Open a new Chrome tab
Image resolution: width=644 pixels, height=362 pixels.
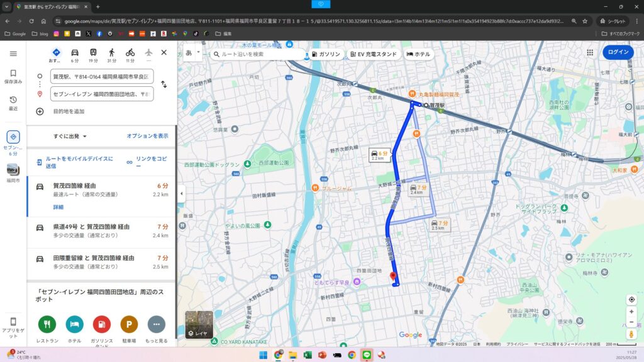[x=97, y=6]
